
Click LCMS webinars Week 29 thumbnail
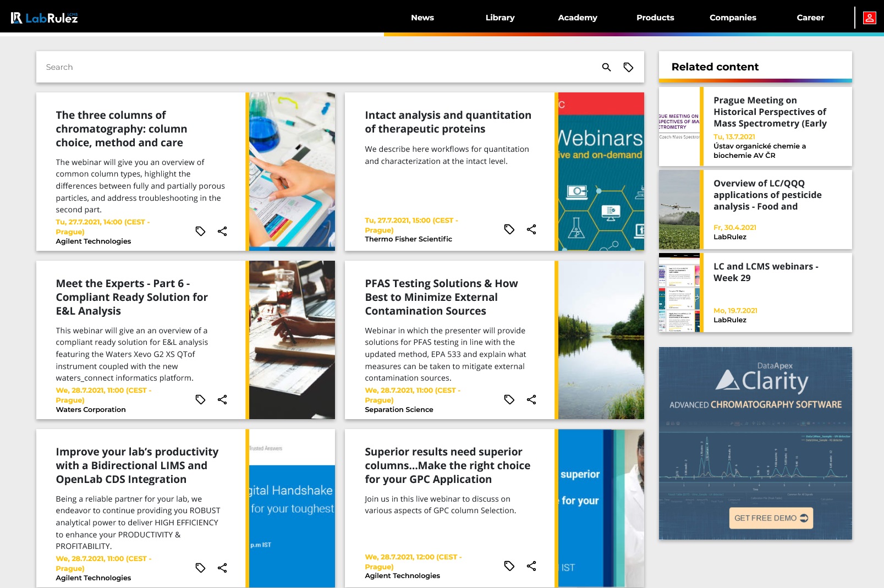[679, 293]
